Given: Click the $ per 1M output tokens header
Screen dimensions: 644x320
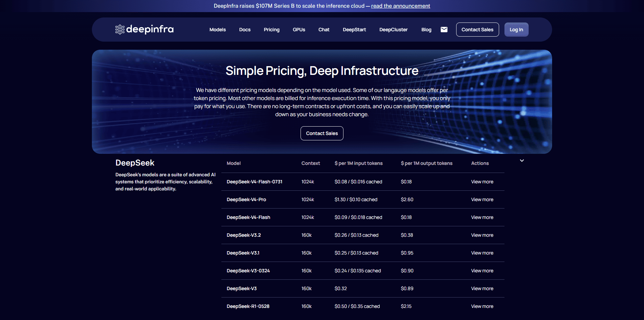Looking at the screenshot, I should (x=427, y=163).
